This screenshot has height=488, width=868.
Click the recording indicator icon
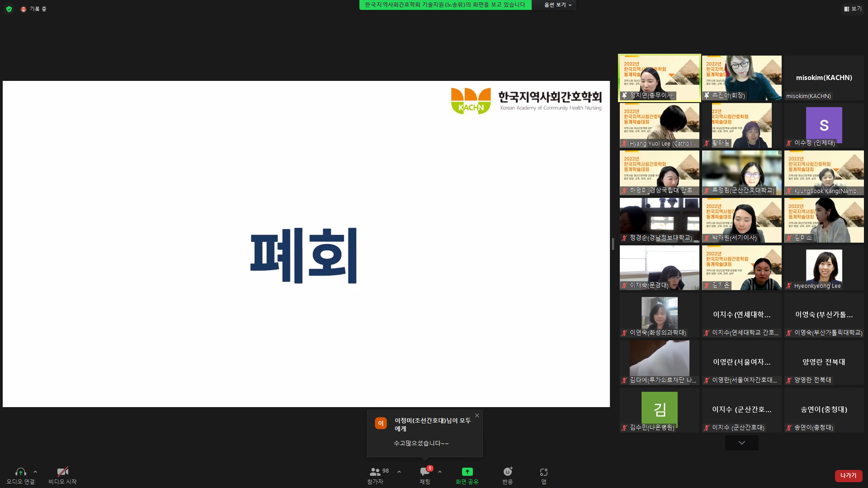point(24,9)
